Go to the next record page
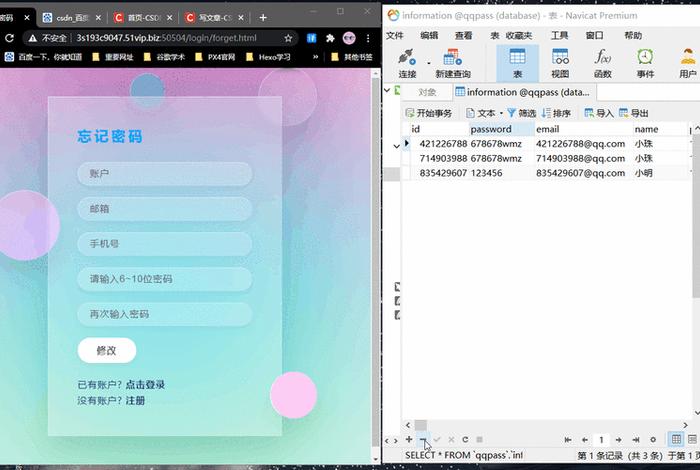The width and height of the screenshot is (700, 470). [x=619, y=440]
